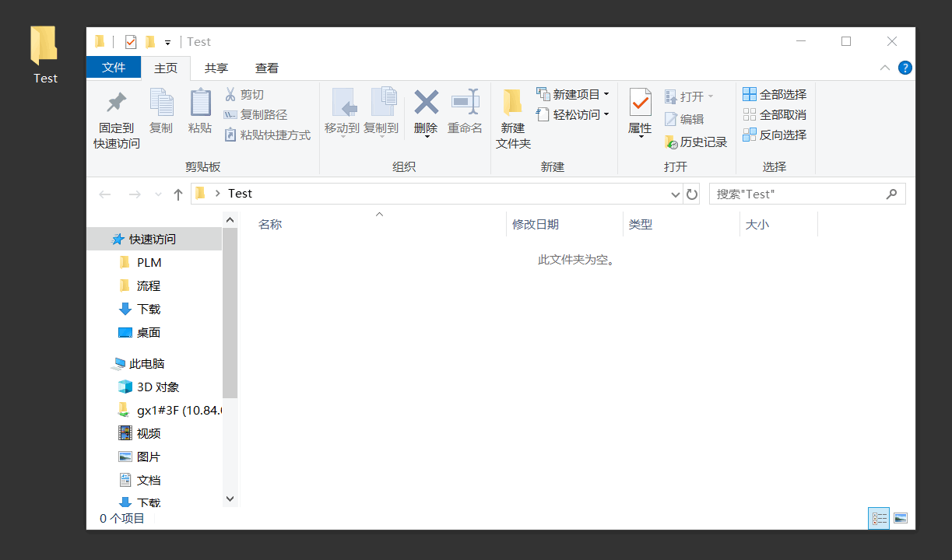Switch to details view icon in status bar
952x560 pixels.
click(x=879, y=518)
